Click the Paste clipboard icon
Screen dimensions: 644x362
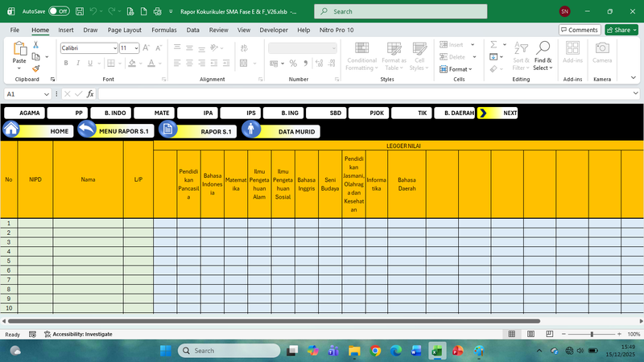coord(19,51)
